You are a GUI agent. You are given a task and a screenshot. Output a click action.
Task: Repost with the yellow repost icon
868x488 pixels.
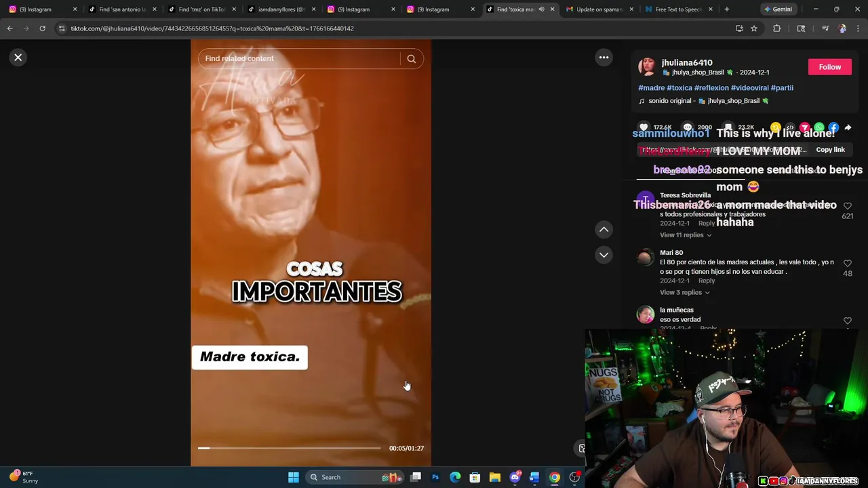point(775,127)
